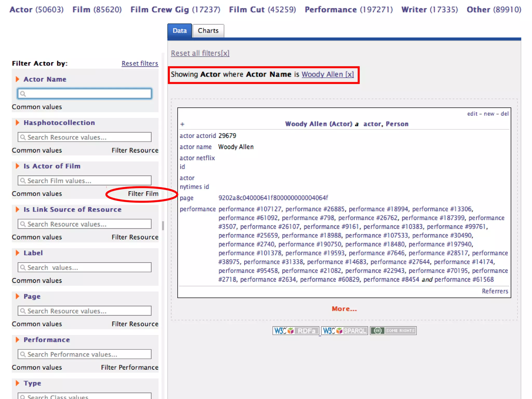
Task: Open Referrers for Woody Allen record
Action: click(495, 291)
